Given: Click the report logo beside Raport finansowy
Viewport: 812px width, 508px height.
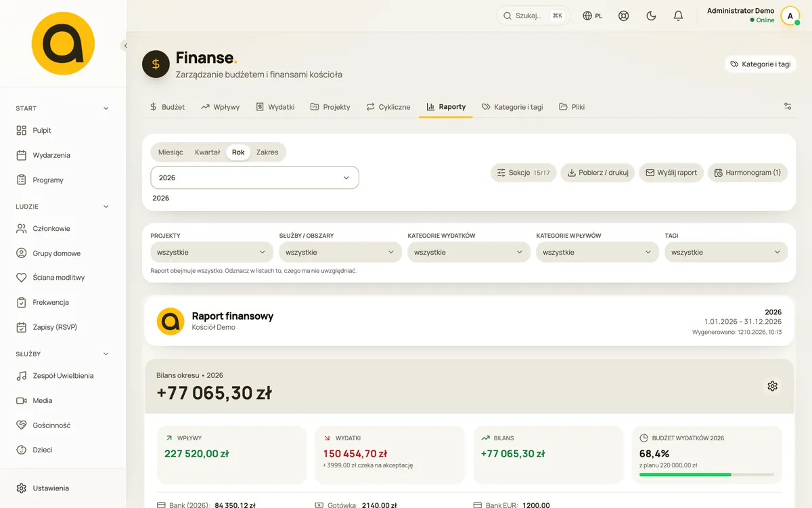Looking at the screenshot, I should pos(171,321).
